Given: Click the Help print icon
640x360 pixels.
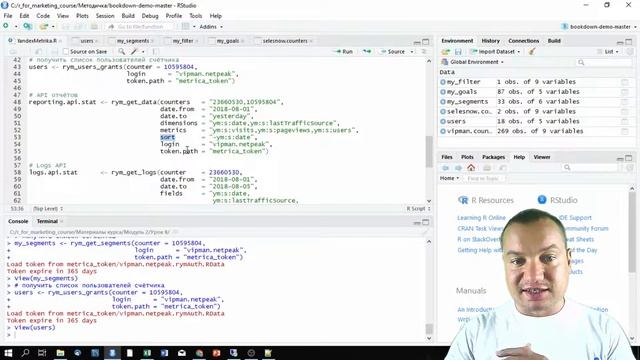Looking at the screenshot, I should pyautogui.click(x=487, y=168).
